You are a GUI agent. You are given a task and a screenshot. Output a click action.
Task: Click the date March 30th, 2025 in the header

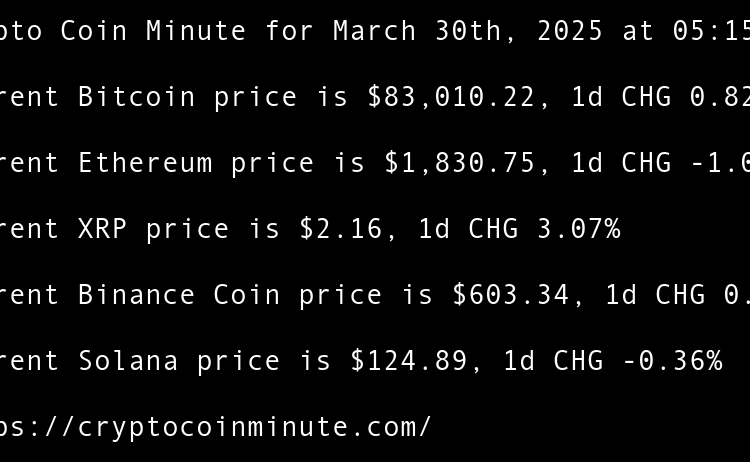[468, 31]
